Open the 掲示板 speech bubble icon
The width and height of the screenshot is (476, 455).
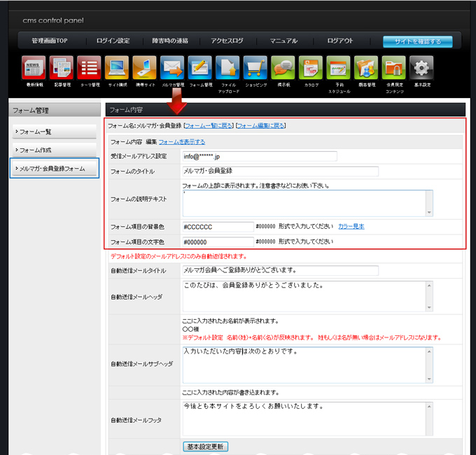pos(283,68)
